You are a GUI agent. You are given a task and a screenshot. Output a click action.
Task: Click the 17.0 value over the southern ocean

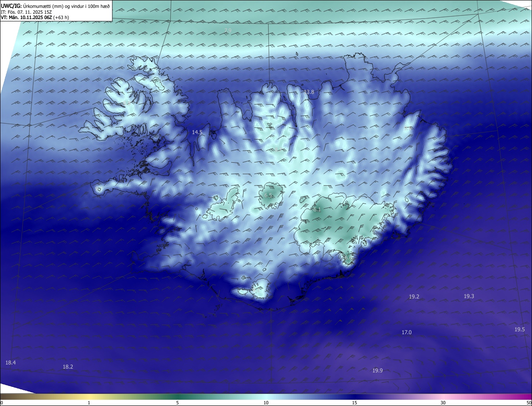tap(406, 332)
